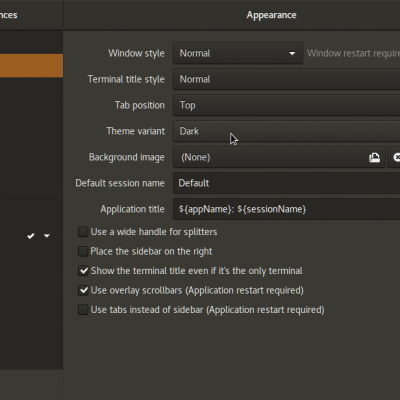This screenshot has width=400, height=400.
Task: Clear the background image with the reset icon
Action: pyautogui.click(x=396, y=157)
